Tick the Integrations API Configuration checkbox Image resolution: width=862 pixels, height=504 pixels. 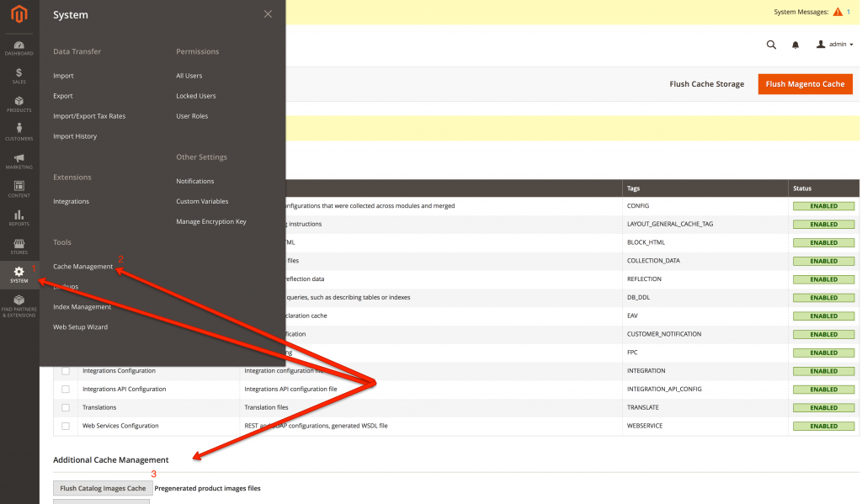66,390
